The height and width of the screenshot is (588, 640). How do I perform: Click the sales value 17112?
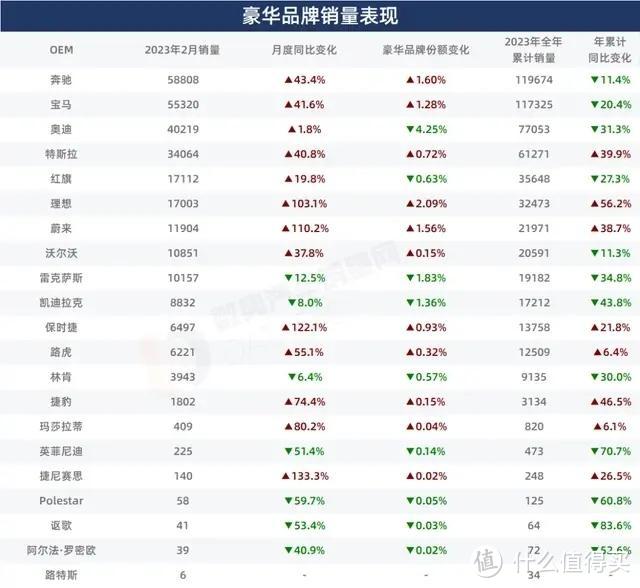[183, 179]
